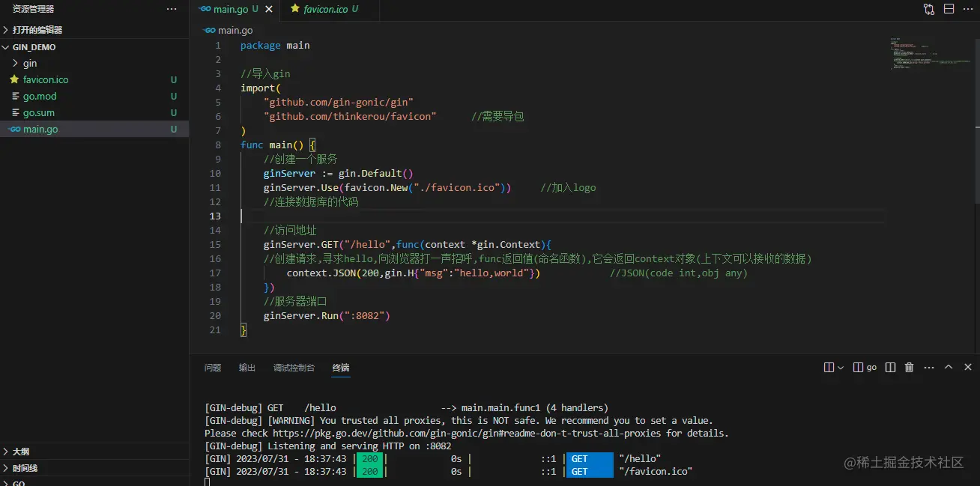Click blue GET label on /favicon.ico log row
This screenshot has height=486, width=980.
[590, 471]
